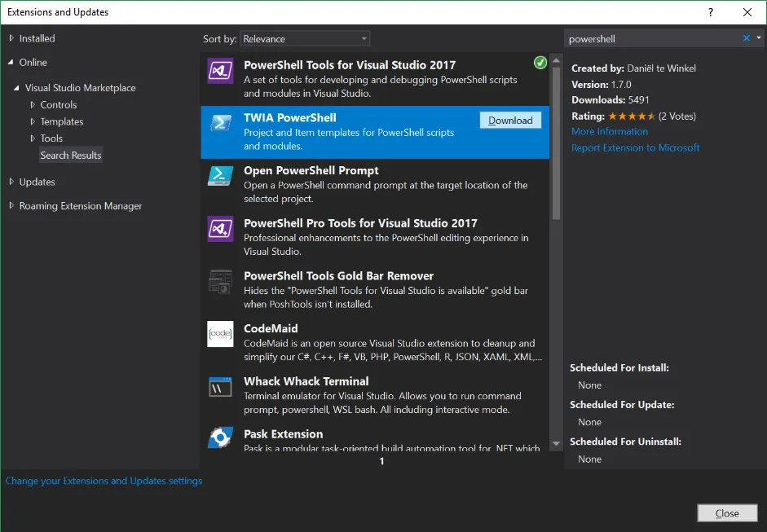Click the Whack Whack Terminal icon
The height and width of the screenshot is (532, 767).
[x=220, y=387]
